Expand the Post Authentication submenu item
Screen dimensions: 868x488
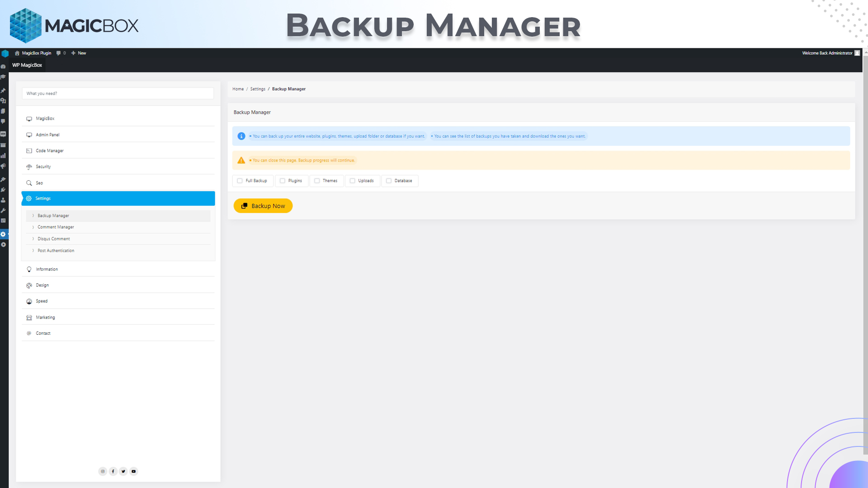(x=118, y=251)
